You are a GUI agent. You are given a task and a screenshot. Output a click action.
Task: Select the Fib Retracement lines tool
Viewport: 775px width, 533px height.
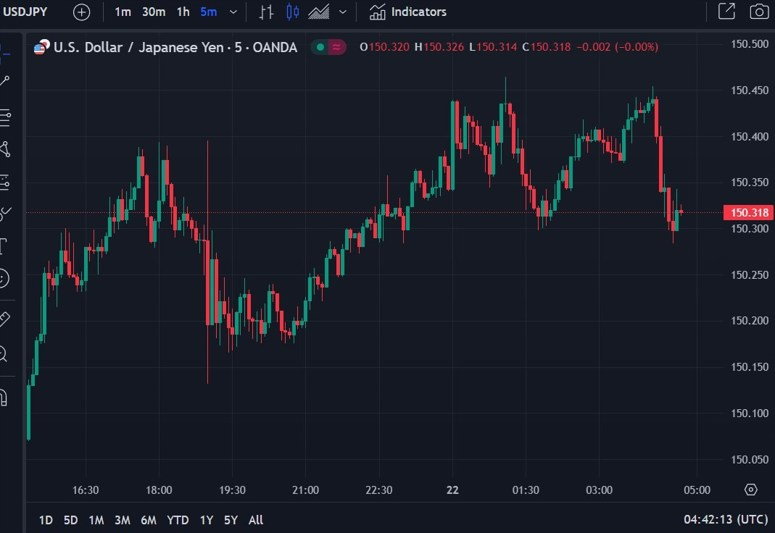[x=5, y=117]
